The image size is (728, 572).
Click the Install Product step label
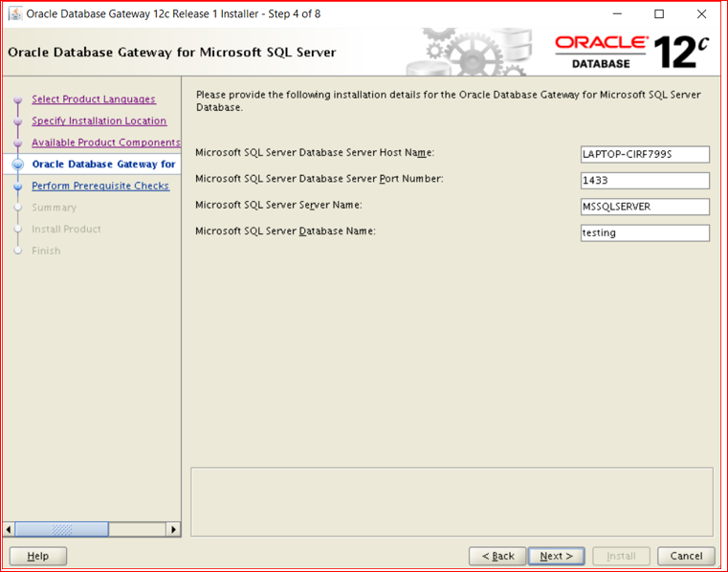click(x=66, y=229)
